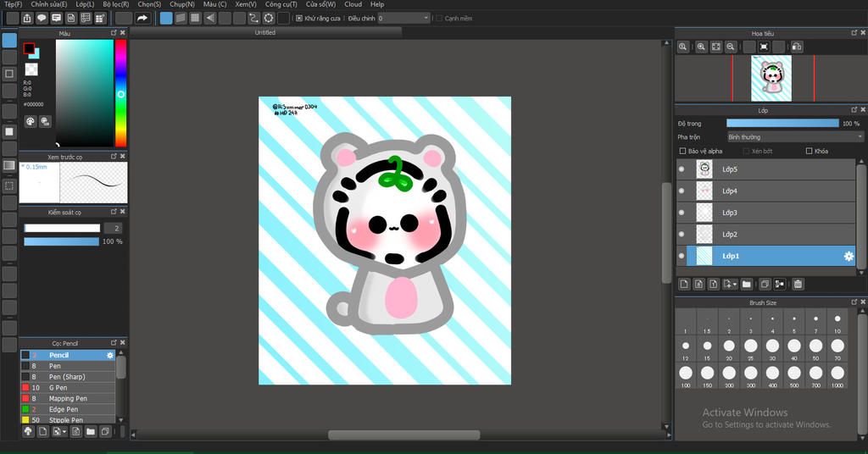The height and width of the screenshot is (454, 868).
Task: Click the cloud brush download icon
Action: click(28, 431)
